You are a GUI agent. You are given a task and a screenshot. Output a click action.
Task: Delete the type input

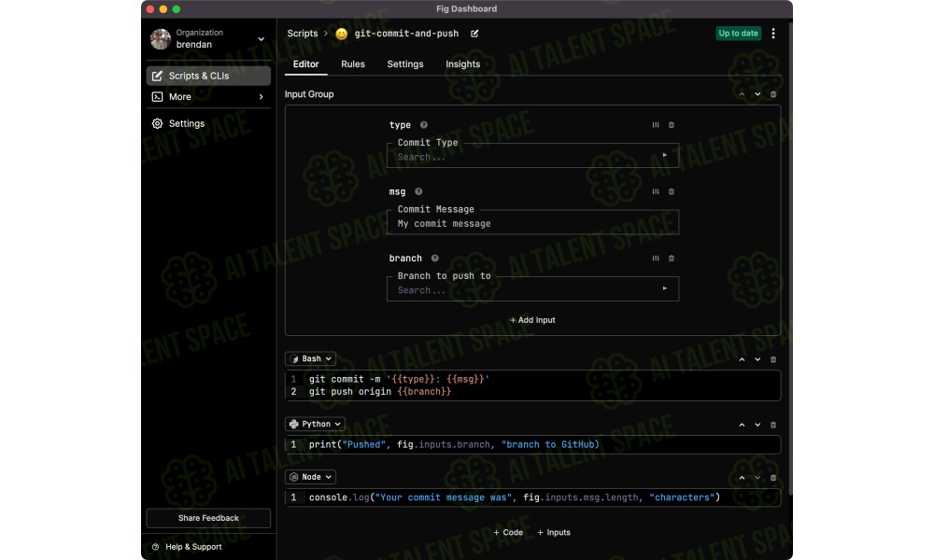pos(672,125)
